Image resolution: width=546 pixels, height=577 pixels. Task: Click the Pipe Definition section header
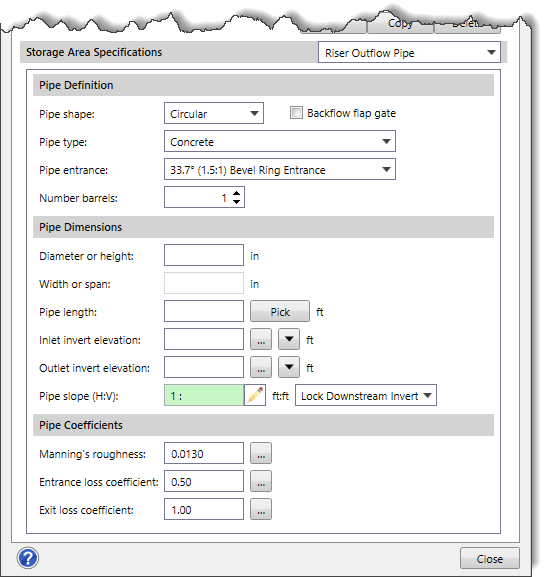click(x=263, y=85)
